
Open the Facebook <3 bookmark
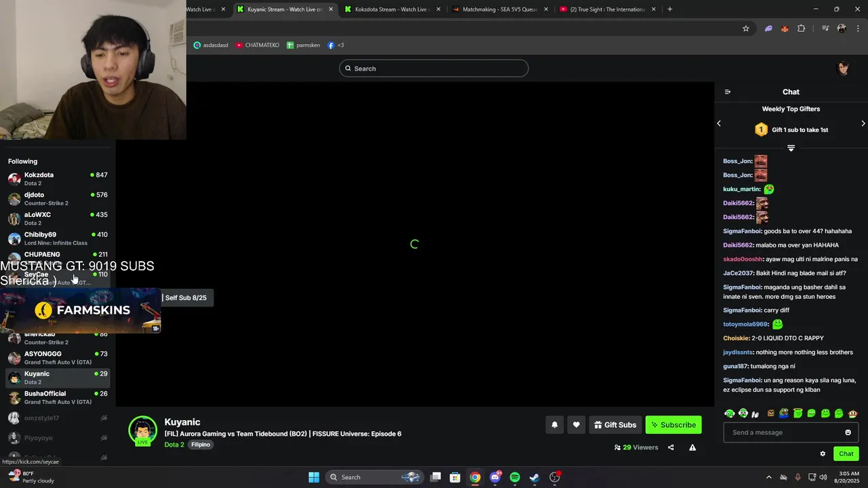point(336,45)
